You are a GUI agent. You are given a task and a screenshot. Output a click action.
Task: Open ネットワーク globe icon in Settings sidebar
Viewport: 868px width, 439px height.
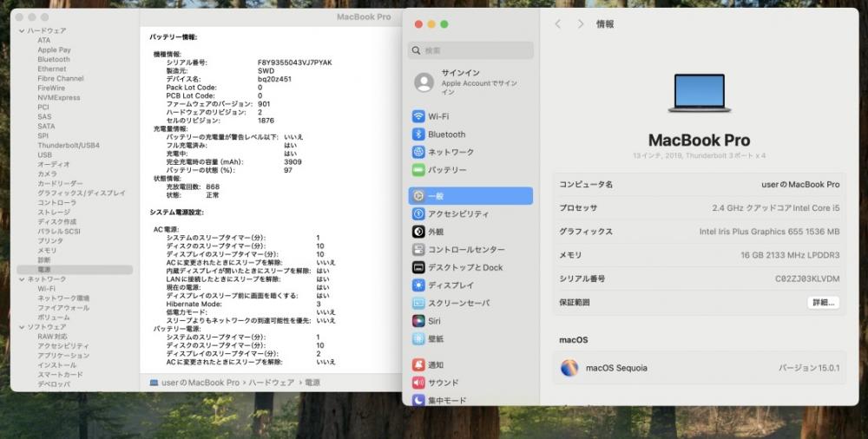pos(418,152)
